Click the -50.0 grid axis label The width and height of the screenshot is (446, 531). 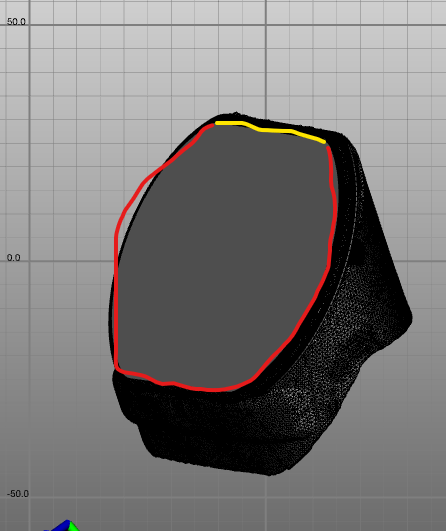click(x=18, y=494)
